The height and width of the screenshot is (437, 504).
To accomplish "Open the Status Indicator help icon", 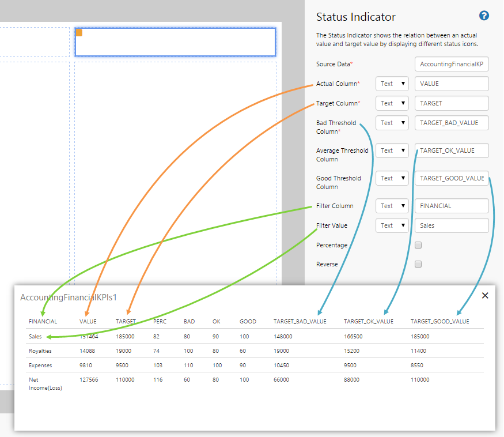I will (484, 16).
